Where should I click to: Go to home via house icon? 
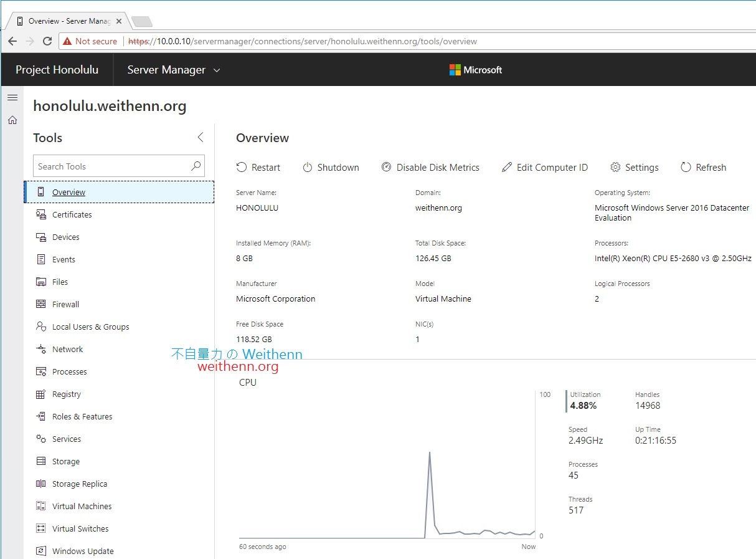click(x=12, y=120)
